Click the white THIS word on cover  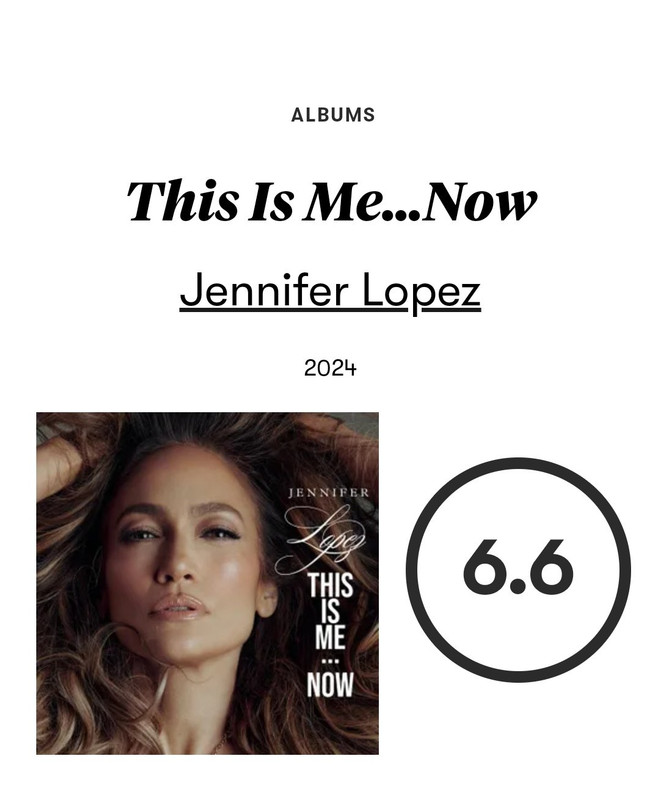[x=331, y=585]
